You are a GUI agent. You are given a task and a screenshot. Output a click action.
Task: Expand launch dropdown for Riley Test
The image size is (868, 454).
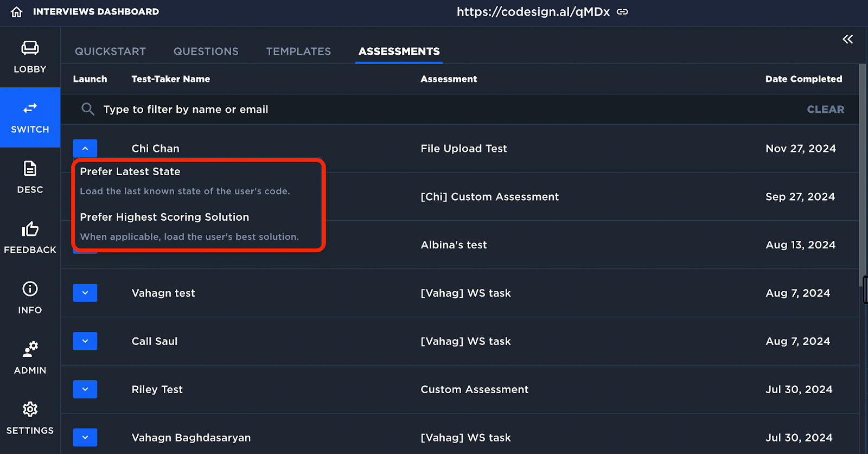coord(85,389)
